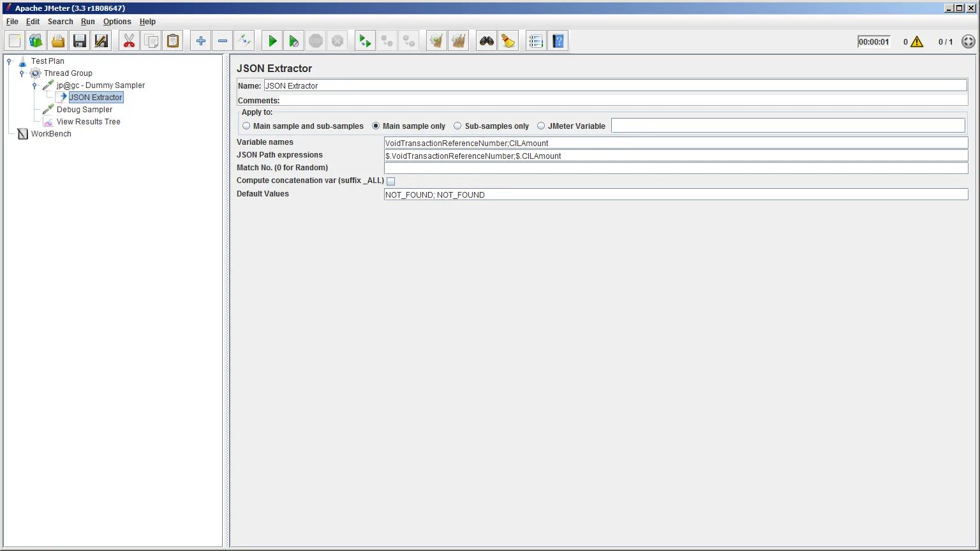Image resolution: width=980 pixels, height=551 pixels.
Task: Click the Toggle enable/disable toolbar icon
Action: 244,41
